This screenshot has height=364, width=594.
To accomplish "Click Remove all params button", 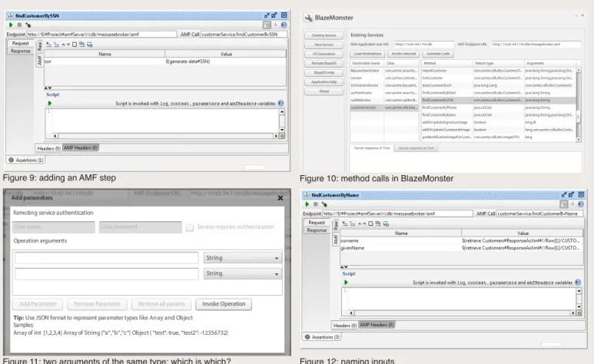I will coord(162,304).
